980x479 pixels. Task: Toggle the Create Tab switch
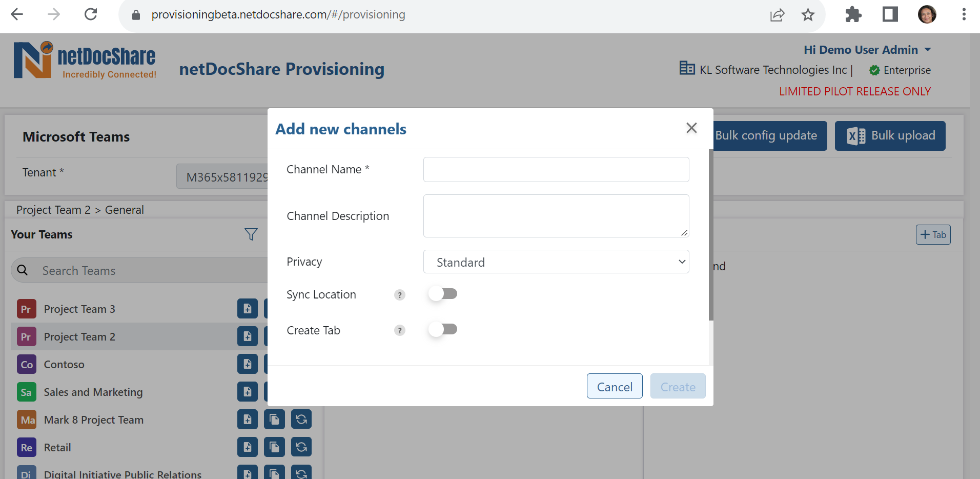(x=443, y=329)
